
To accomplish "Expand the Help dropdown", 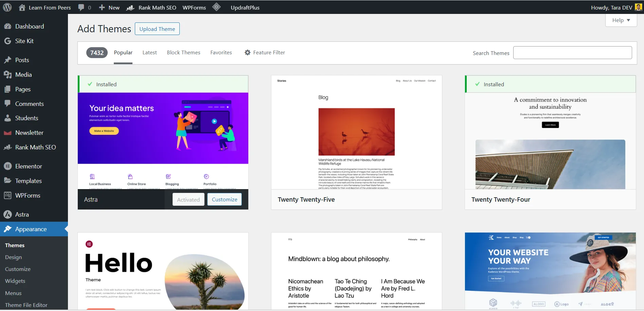I will point(621,20).
